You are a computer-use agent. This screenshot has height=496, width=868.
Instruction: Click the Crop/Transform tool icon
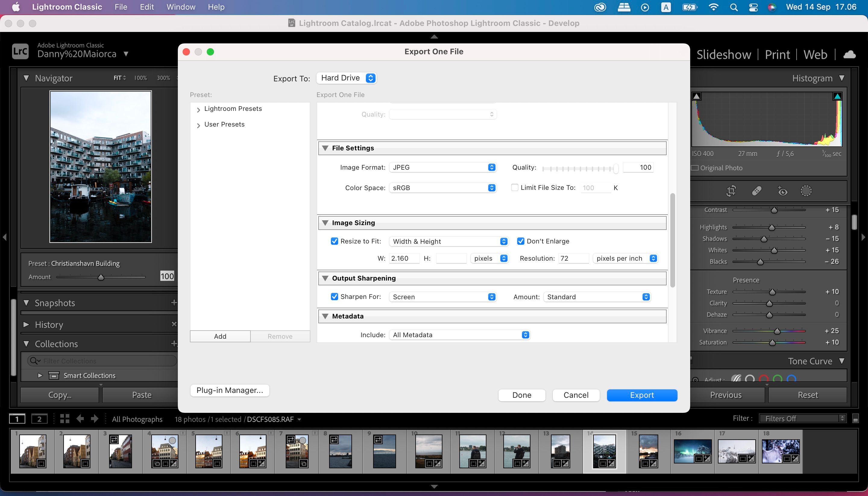tap(731, 191)
